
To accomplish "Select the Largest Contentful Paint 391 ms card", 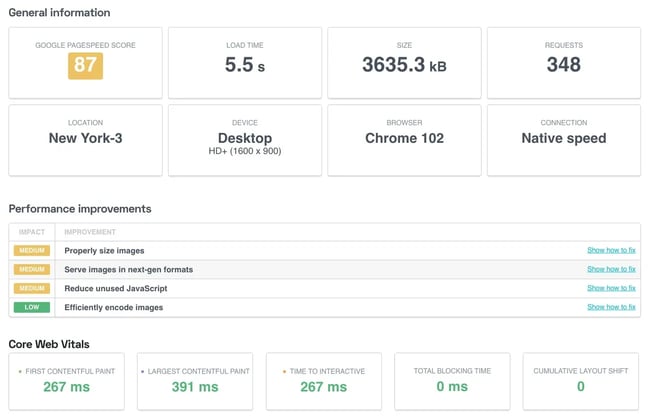I will [195, 381].
